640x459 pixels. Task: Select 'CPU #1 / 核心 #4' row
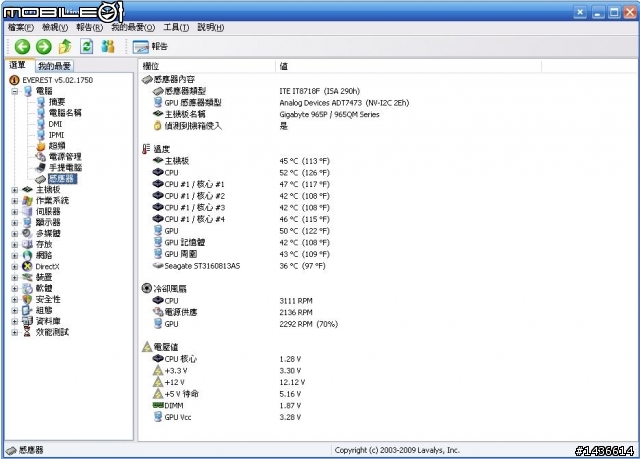tap(195, 219)
